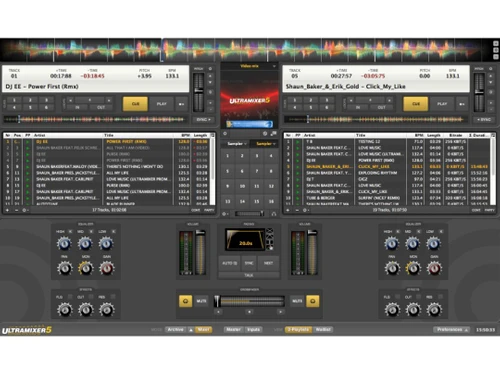Click left deck pitch slider

coord(199,92)
